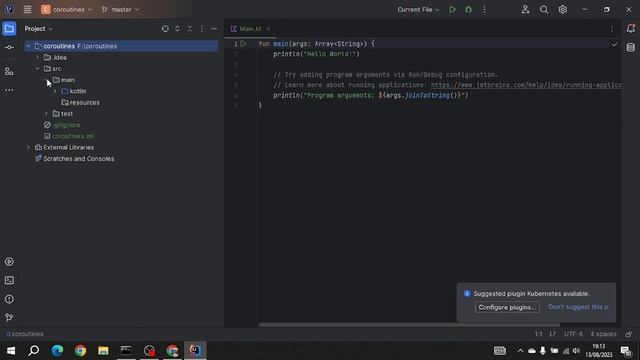
Task: Toggle read-only lock in status bar
Action: (x=629, y=334)
